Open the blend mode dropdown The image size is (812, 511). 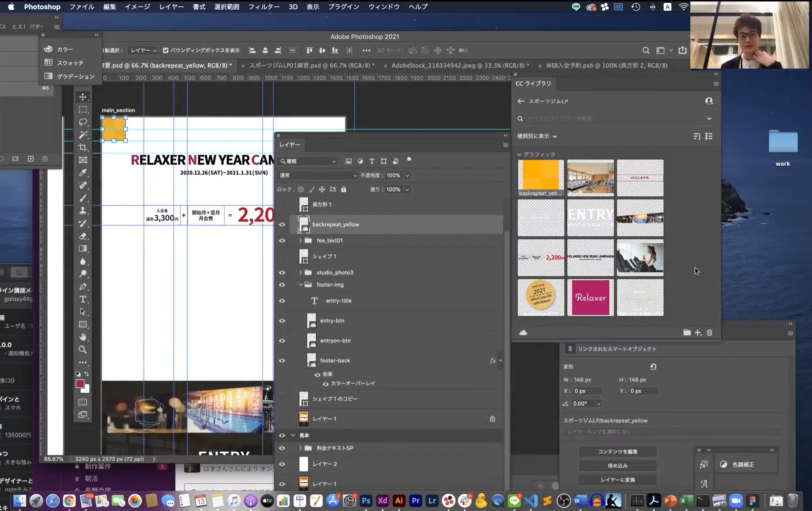click(317, 175)
